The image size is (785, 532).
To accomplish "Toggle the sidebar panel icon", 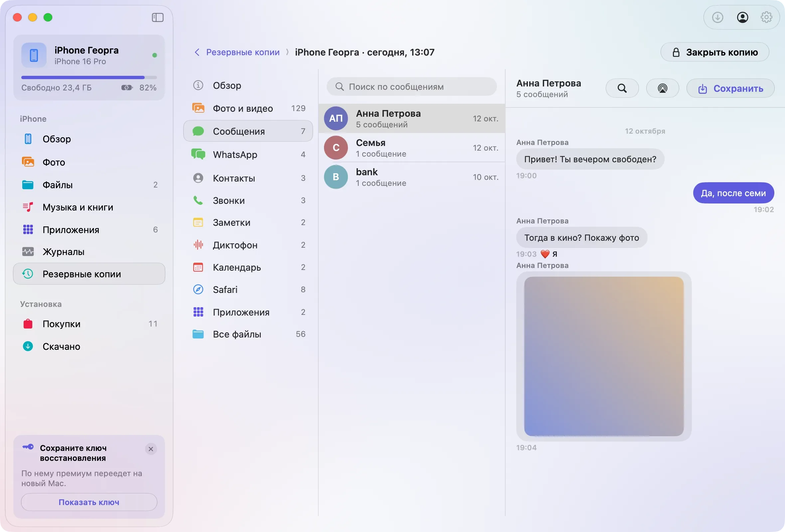I will pos(157,17).
